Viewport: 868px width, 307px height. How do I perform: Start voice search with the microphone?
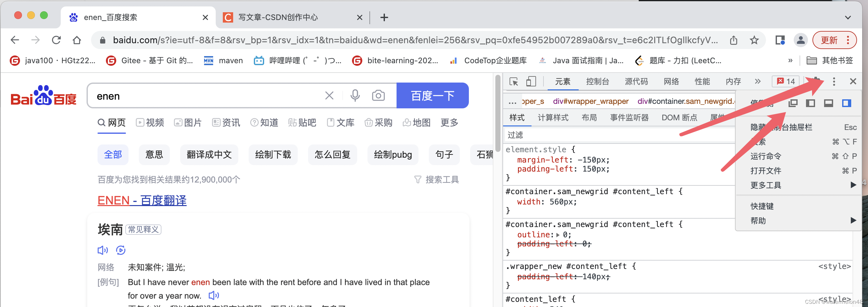tap(355, 95)
